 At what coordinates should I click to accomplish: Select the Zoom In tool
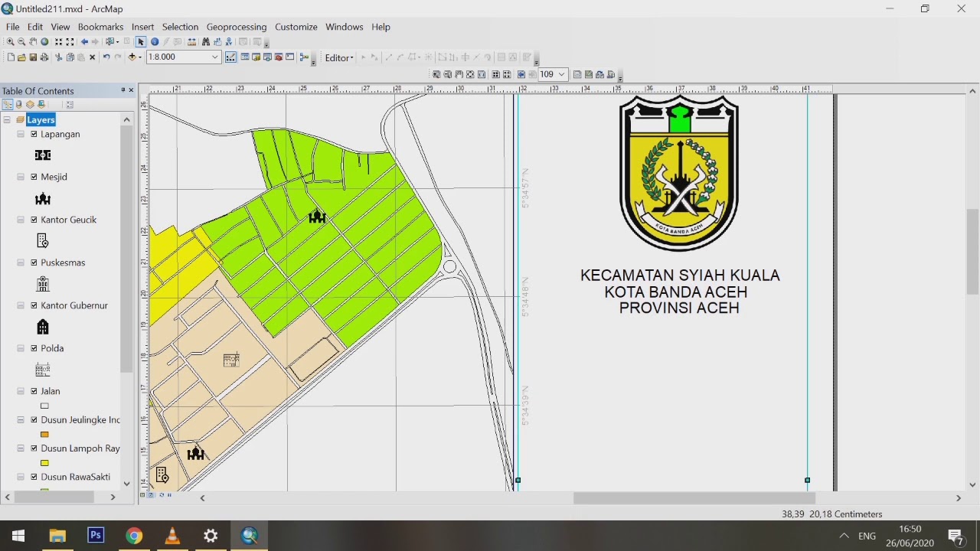(10, 42)
